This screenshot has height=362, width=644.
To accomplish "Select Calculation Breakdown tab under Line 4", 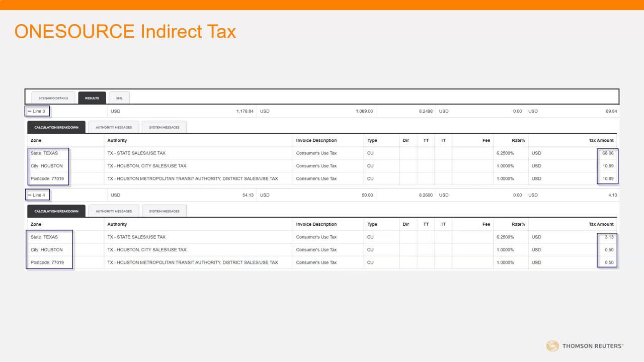I will click(56, 212).
